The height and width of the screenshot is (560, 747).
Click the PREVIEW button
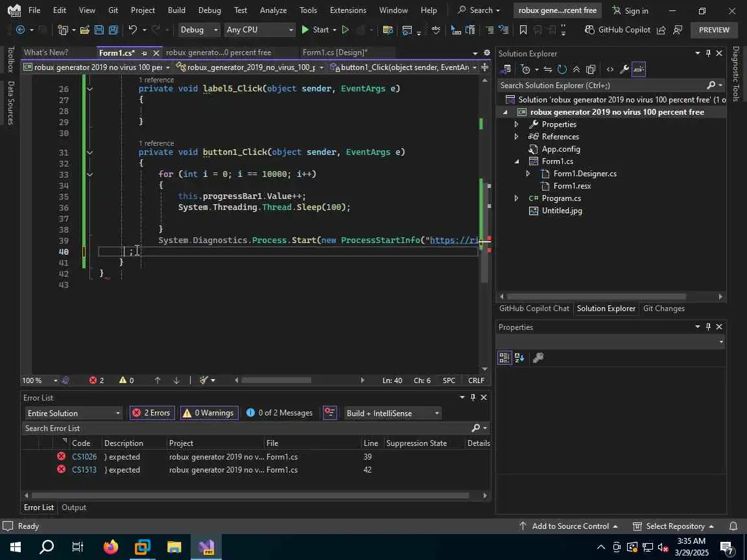click(x=714, y=30)
